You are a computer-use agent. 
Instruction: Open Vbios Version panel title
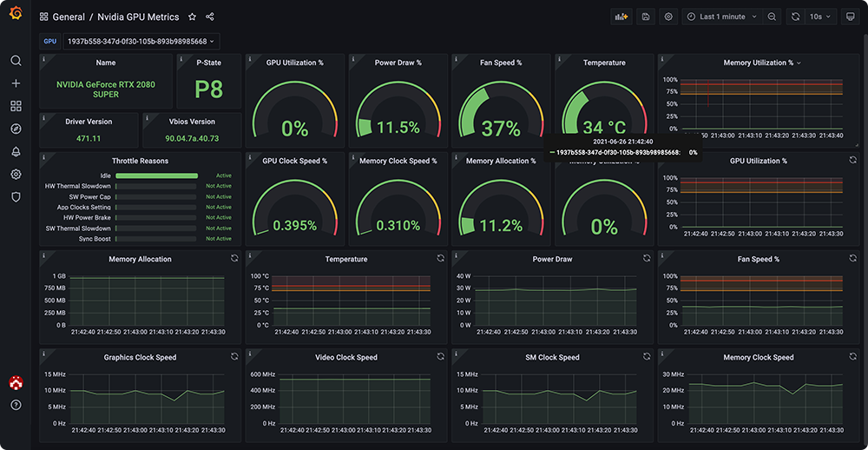click(192, 122)
